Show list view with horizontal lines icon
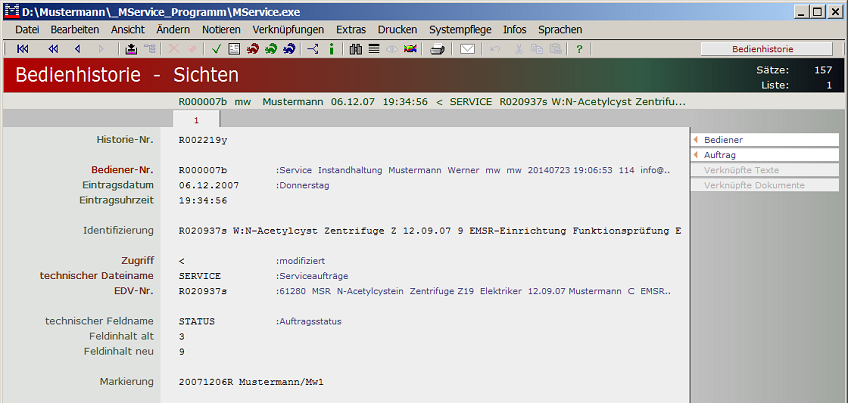The width and height of the screenshot is (848, 403). pos(374,49)
